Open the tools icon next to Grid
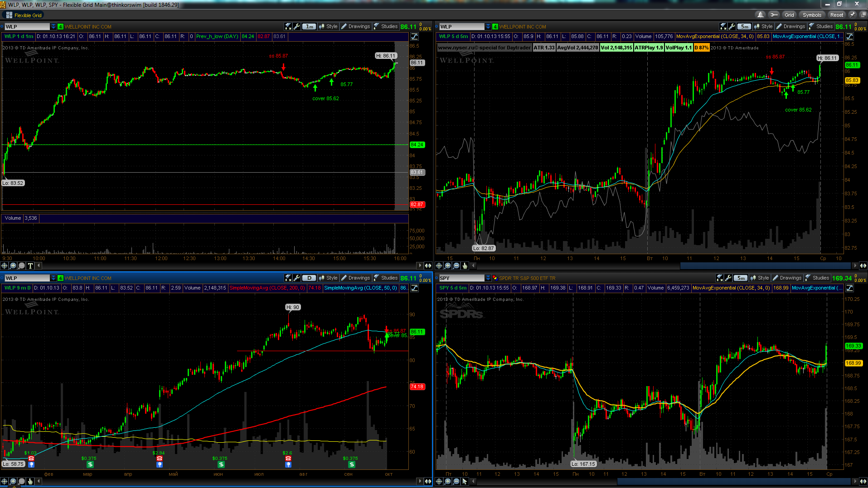This screenshot has height=488, width=868. tap(774, 15)
